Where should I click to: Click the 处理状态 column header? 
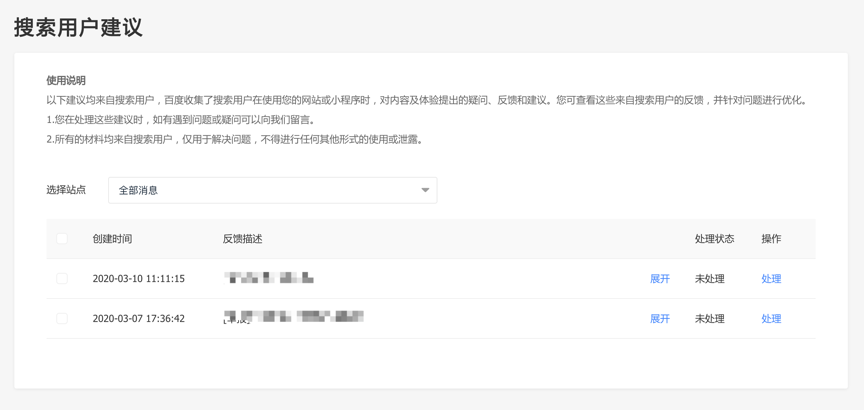tap(714, 239)
